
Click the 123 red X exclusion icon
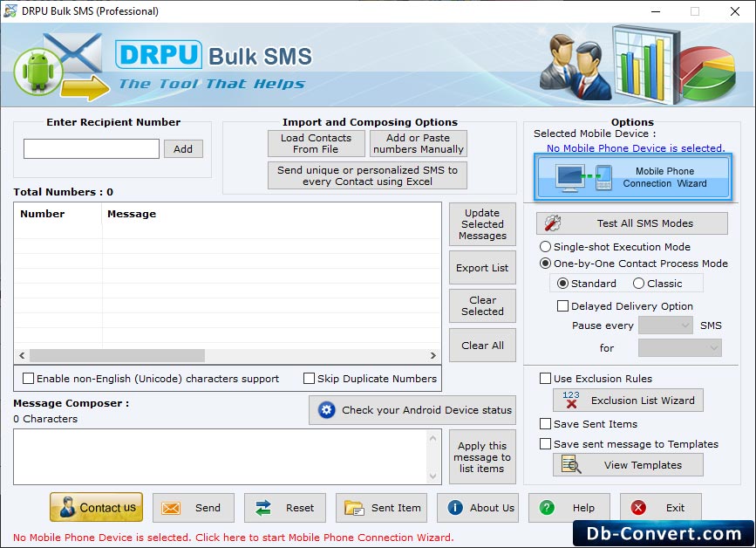pyautogui.click(x=571, y=400)
